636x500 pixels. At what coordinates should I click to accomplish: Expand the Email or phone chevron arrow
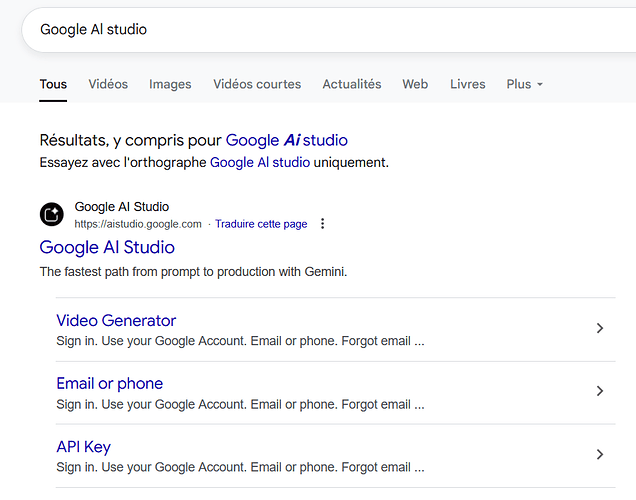pyautogui.click(x=599, y=391)
